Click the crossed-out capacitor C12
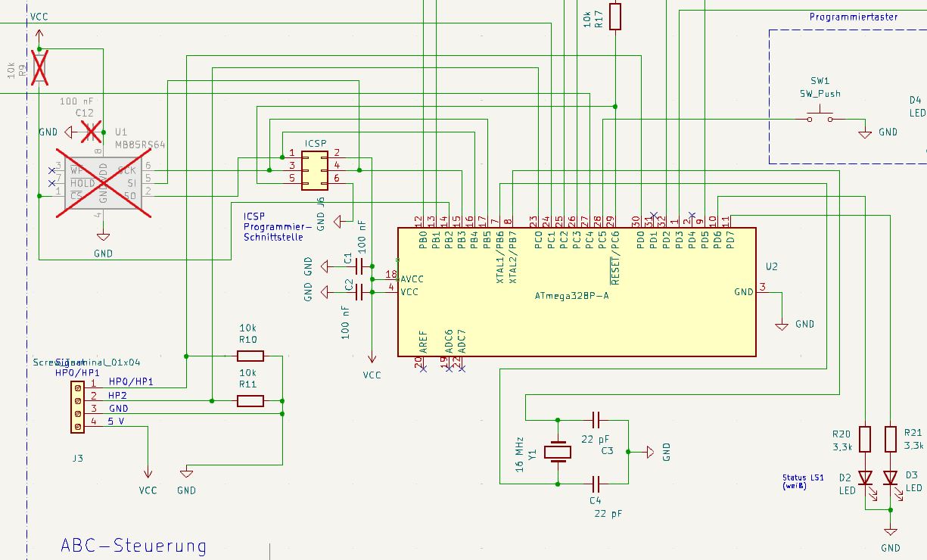 click(x=89, y=131)
